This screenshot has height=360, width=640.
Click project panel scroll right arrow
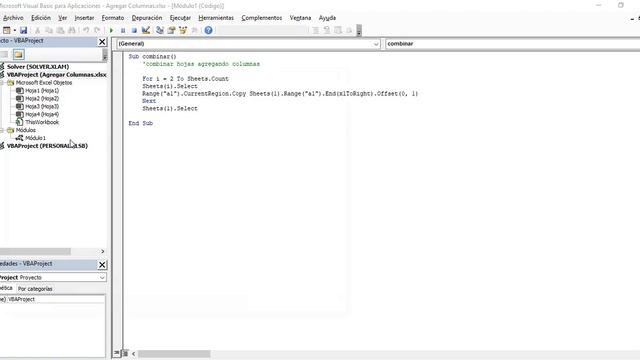[x=102, y=251]
